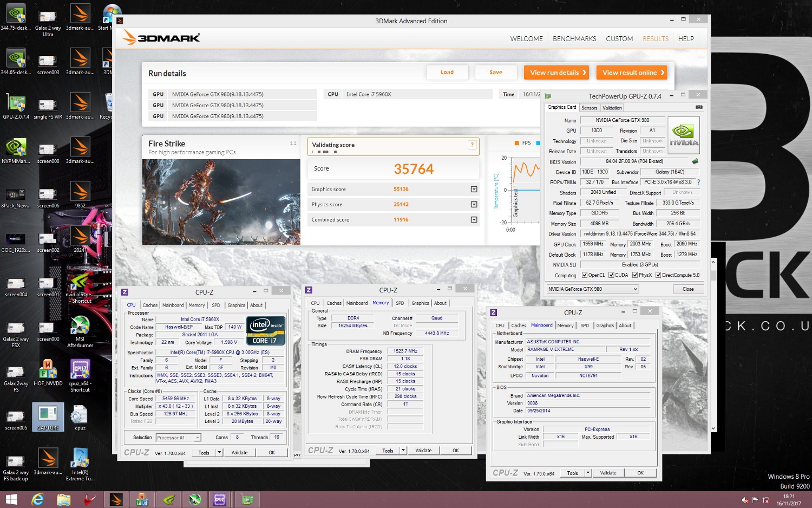Image resolution: width=812 pixels, height=508 pixels.
Task: Click the GPU-Z Name field GTX 980
Action: tap(622, 120)
